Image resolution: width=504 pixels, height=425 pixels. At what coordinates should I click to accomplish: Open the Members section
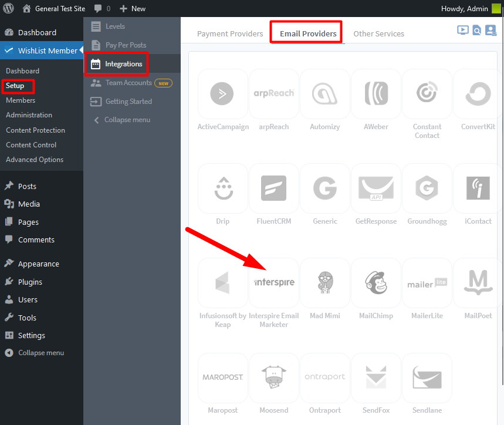pyautogui.click(x=21, y=100)
